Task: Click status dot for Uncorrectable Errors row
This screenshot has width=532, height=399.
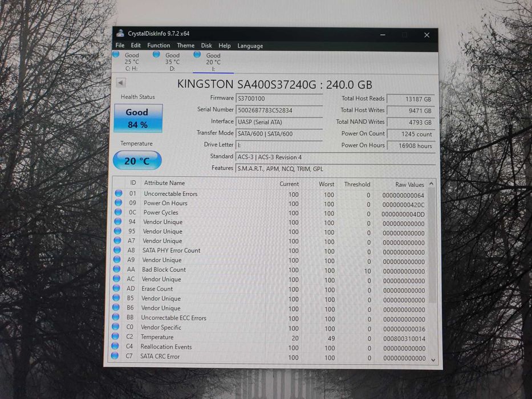Action: pyautogui.click(x=119, y=193)
